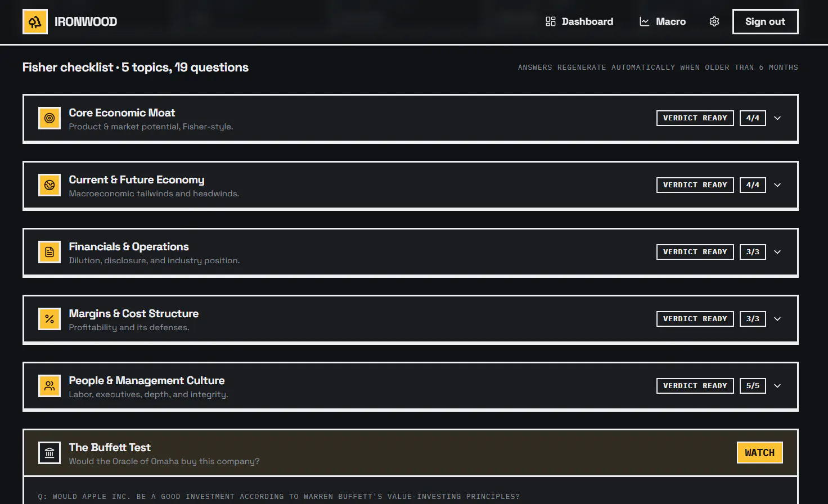The height and width of the screenshot is (504, 828).
Task: Click the Sign out button
Action: [765, 21]
